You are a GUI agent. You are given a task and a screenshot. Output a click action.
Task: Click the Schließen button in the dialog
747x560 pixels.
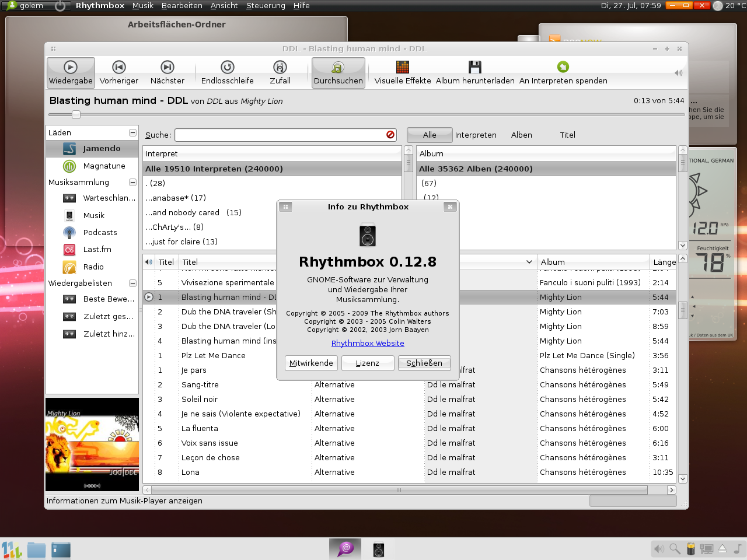424,363
